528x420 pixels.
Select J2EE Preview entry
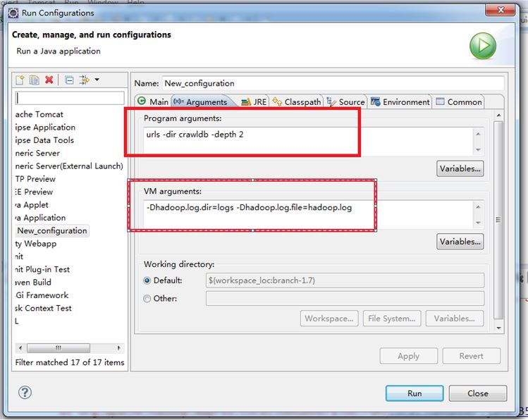pyautogui.click(x=35, y=192)
